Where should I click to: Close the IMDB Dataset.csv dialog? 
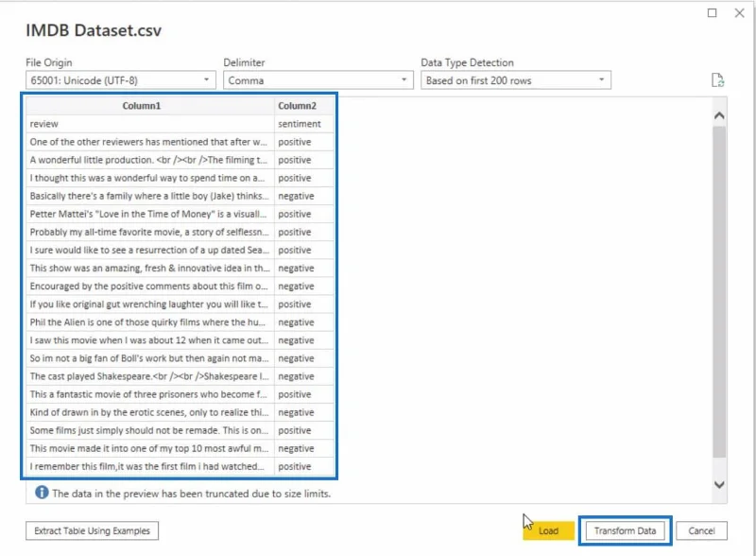pyautogui.click(x=739, y=13)
